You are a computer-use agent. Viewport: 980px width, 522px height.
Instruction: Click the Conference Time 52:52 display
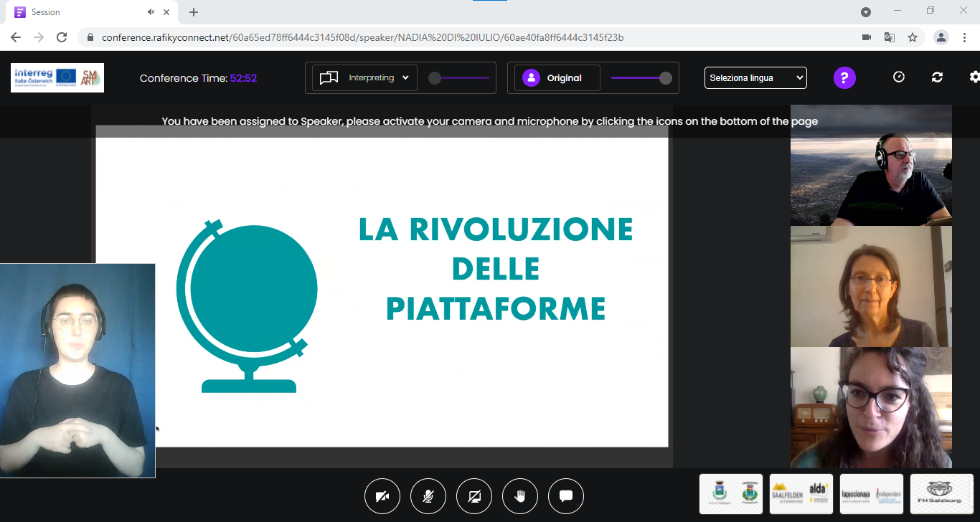click(198, 78)
